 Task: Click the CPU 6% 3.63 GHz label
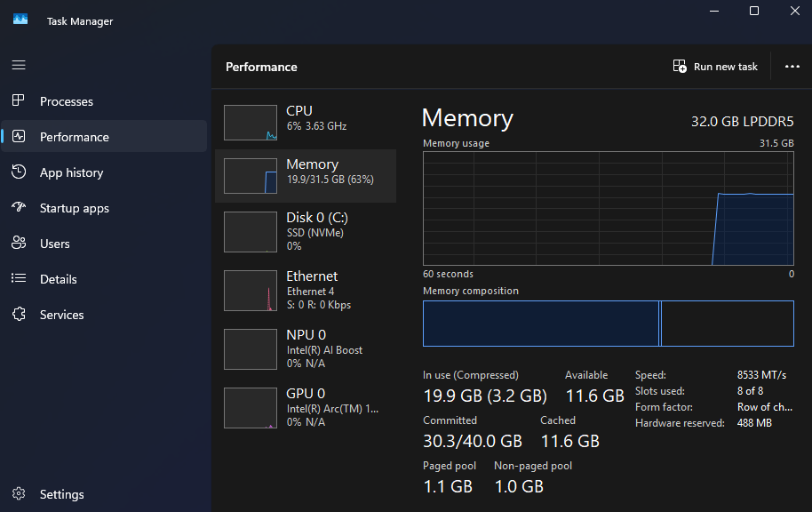pos(316,126)
